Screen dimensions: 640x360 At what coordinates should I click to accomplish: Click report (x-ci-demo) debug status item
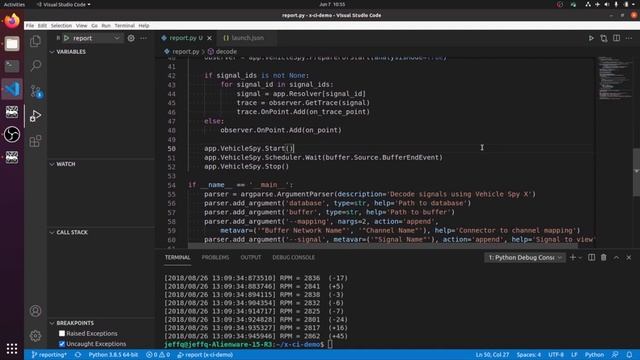click(x=205, y=355)
